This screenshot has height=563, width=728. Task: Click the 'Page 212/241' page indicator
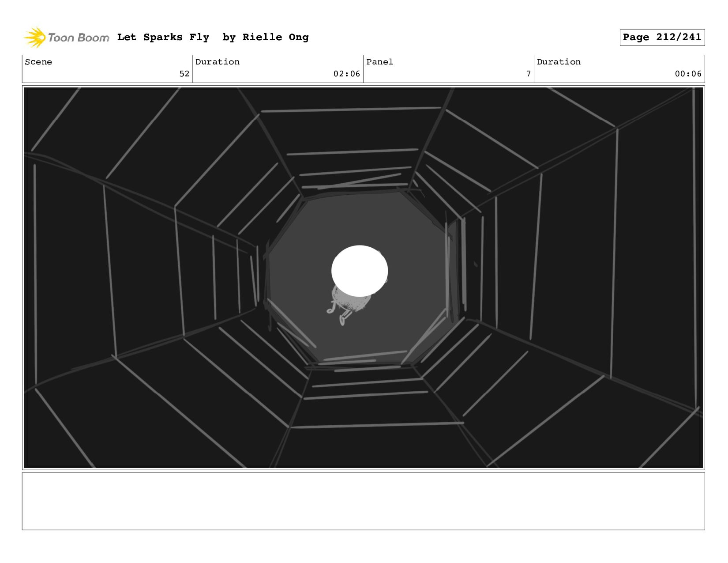pyautogui.click(x=662, y=37)
